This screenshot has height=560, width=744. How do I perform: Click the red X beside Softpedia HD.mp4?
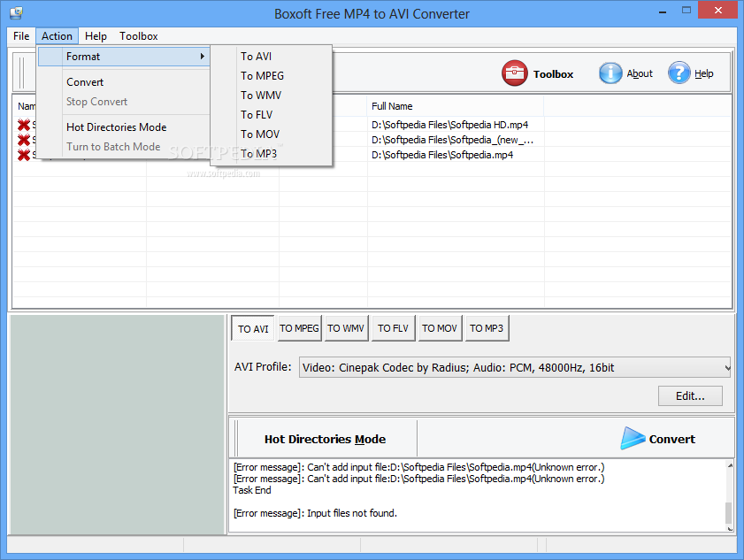(24, 125)
